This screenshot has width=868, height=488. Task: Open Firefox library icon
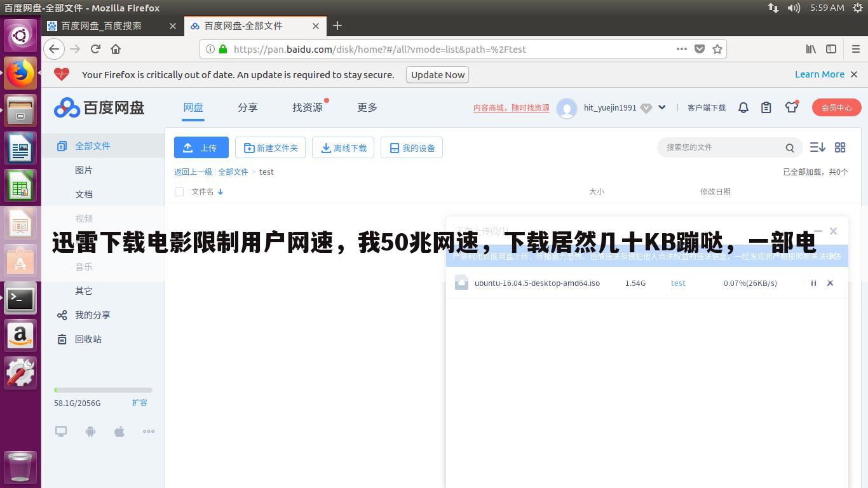pyautogui.click(x=811, y=49)
